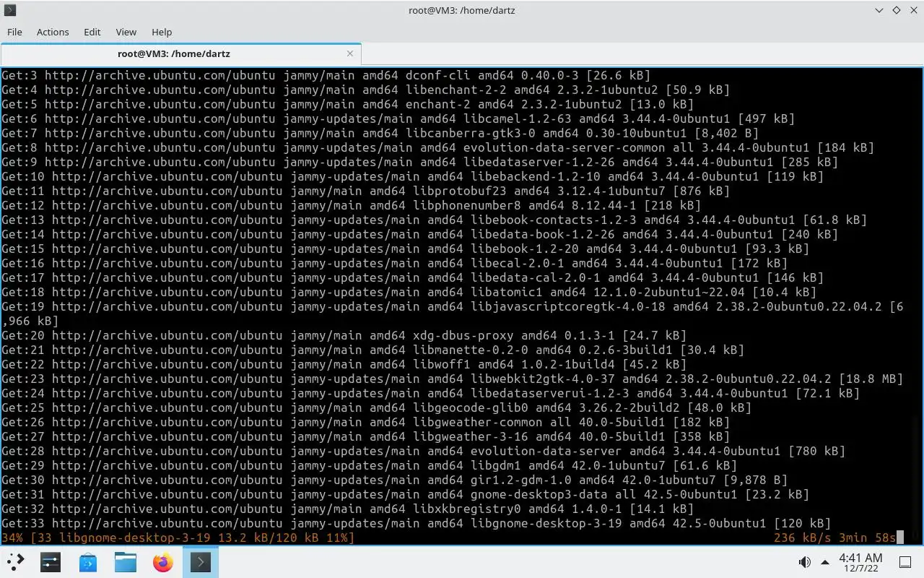Screen dimensions: 924x578
Task: Open the Help menu
Action: pos(162,32)
